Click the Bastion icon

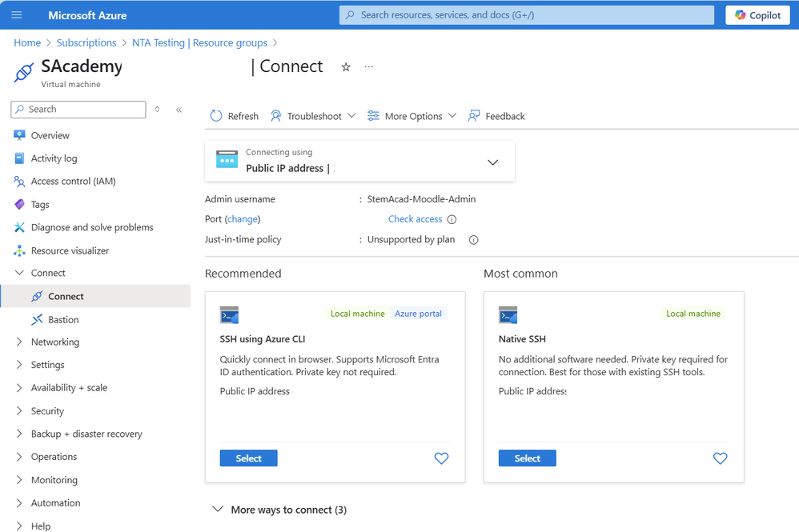(x=37, y=320)
